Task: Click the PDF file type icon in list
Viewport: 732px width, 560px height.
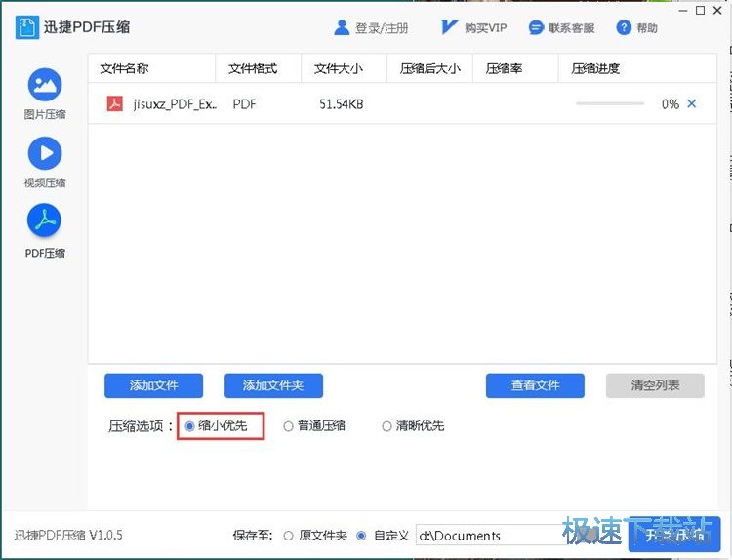Action: pos(115,103)
